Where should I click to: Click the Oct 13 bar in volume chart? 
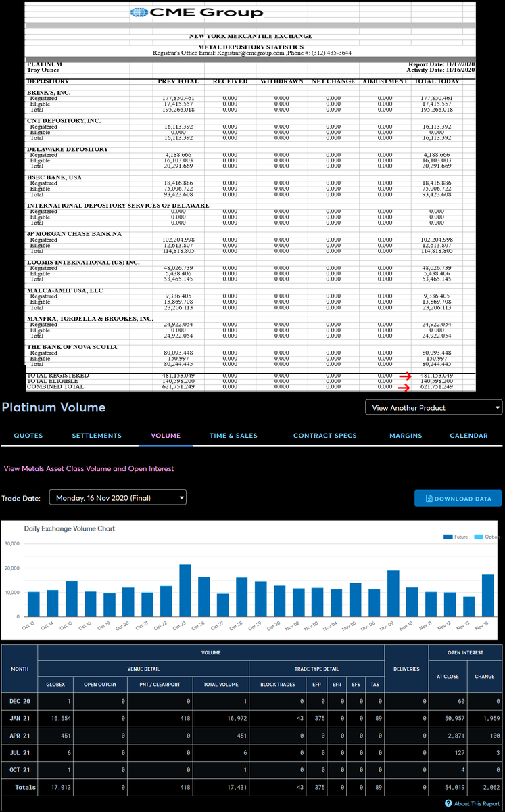(33, 605)
